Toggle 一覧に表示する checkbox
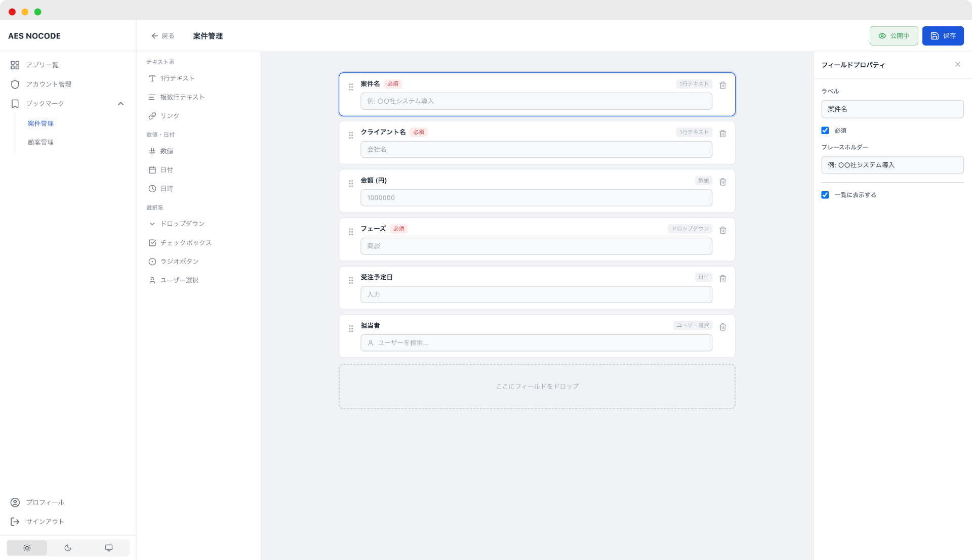Screen dimensions: 972x560 click(x=825, y=195)
